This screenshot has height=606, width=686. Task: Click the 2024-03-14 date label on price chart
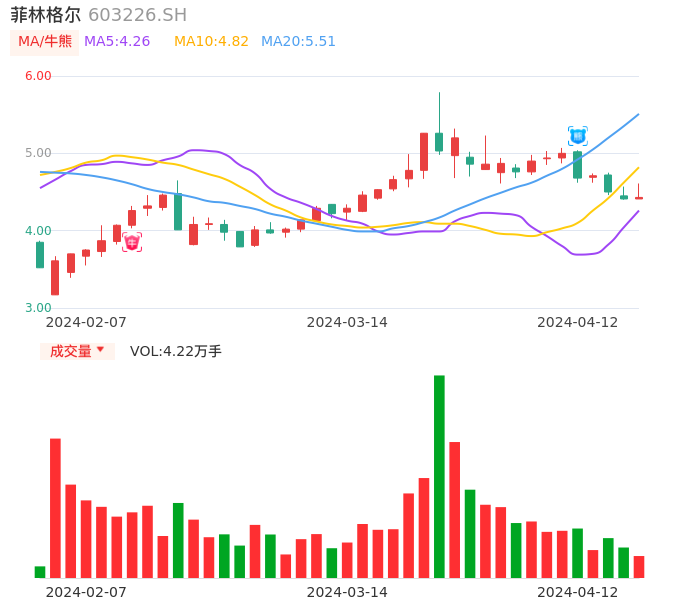(x=347, y=322)
